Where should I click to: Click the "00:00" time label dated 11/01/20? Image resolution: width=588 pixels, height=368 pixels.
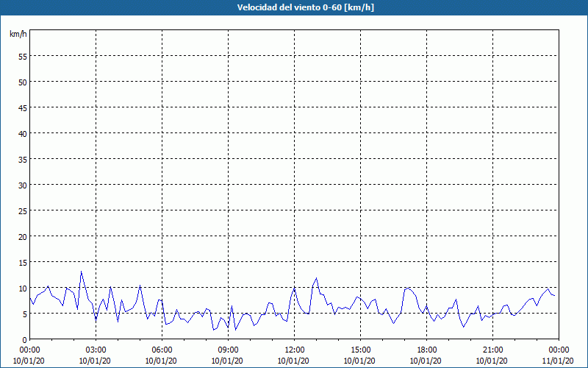pyautogui.click(x=559, y=350)
